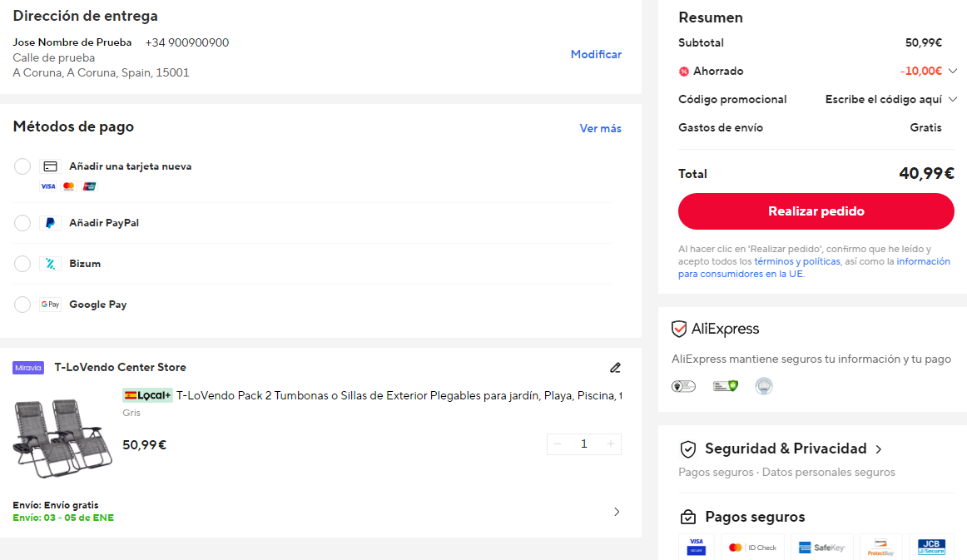Click the Añadir una tarjeta nueva label
The width and height of the screenshot is (967, 560).
[130, 166]
